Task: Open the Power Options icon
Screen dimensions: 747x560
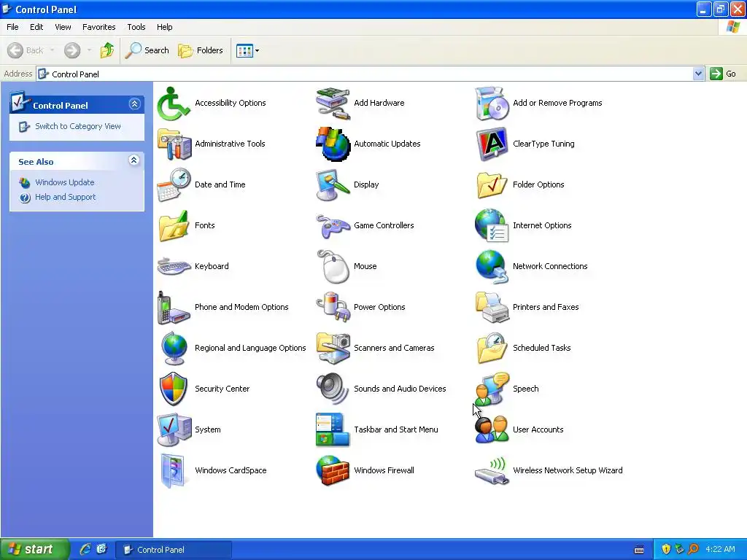Action: click(333, 308)
